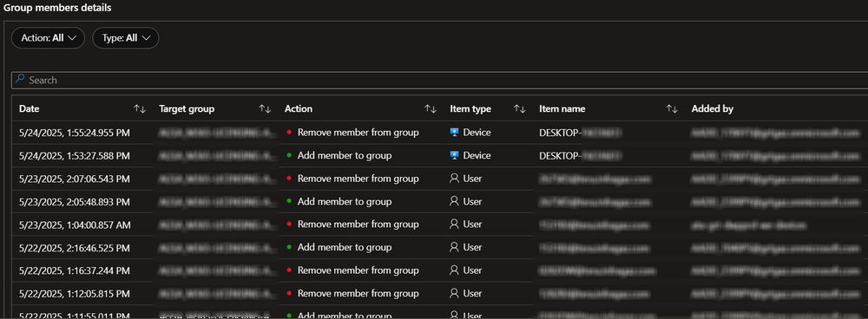Click DESKTOP item name in 1:53:27 PM row
The height and width of the screenshot is (319, 868).
[581, 156]
